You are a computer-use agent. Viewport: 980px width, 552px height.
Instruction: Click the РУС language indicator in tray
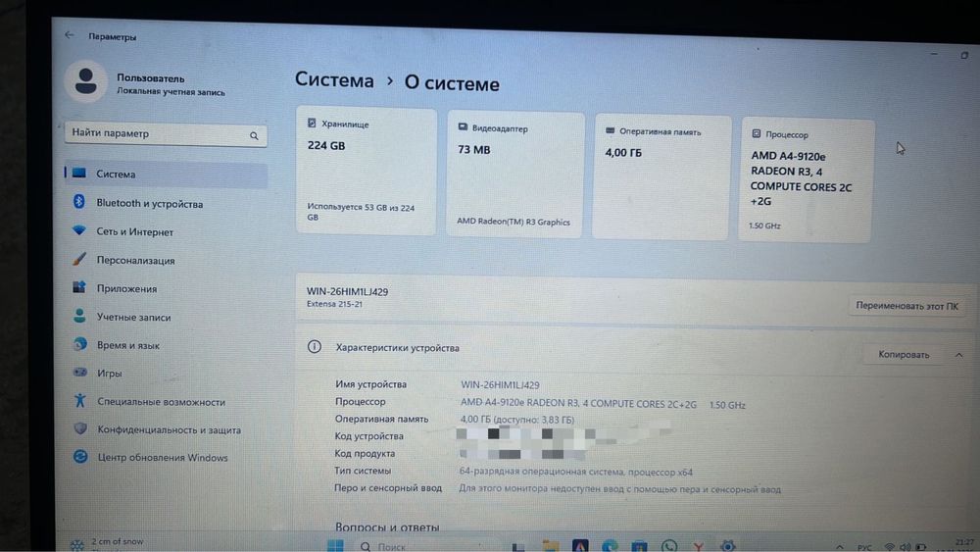[x=864, y=548]
